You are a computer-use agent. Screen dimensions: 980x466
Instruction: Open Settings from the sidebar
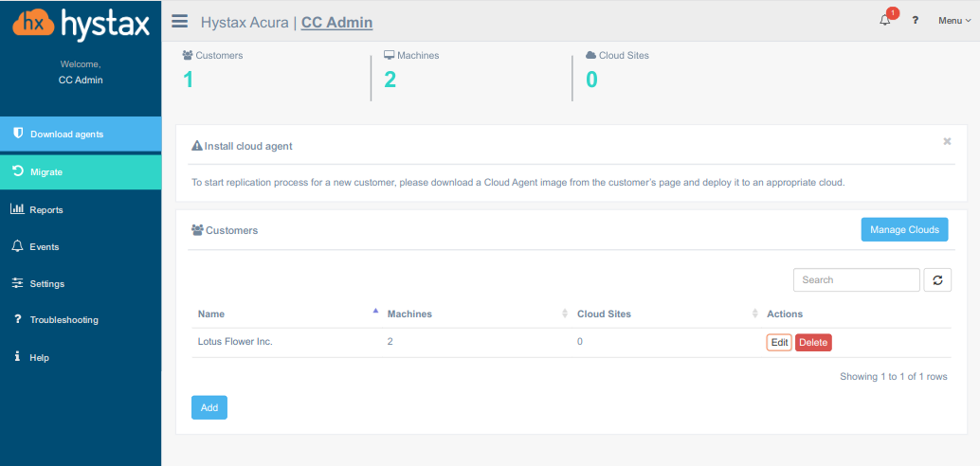(47, 283)
